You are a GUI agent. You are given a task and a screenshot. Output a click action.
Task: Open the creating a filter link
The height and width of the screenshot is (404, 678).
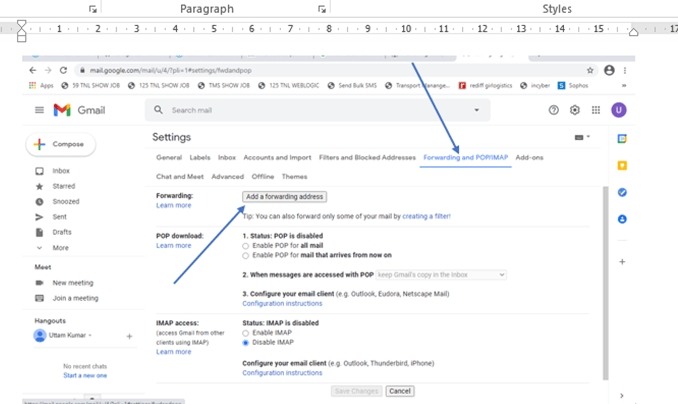[426, 216]
